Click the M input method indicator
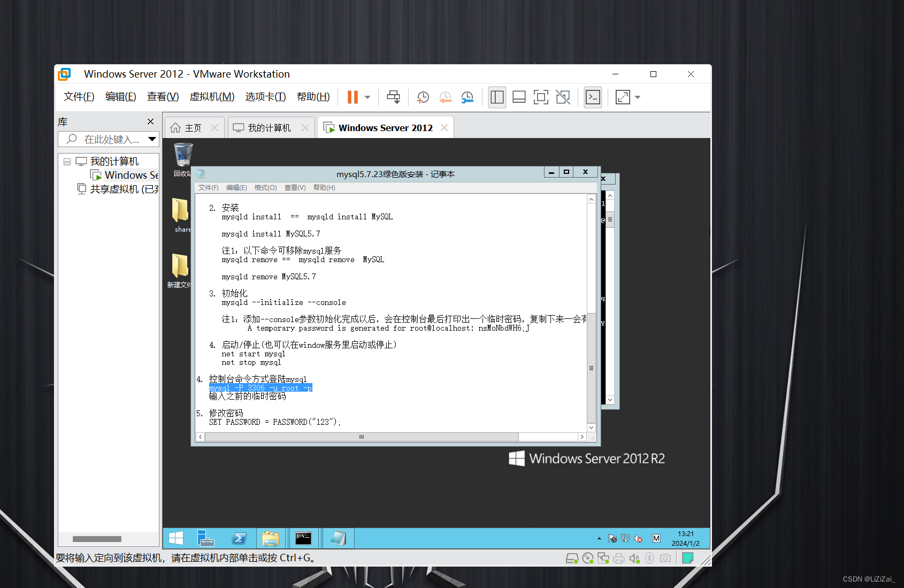The width and height of the screenshot is (904, 588). coord(656,538)
